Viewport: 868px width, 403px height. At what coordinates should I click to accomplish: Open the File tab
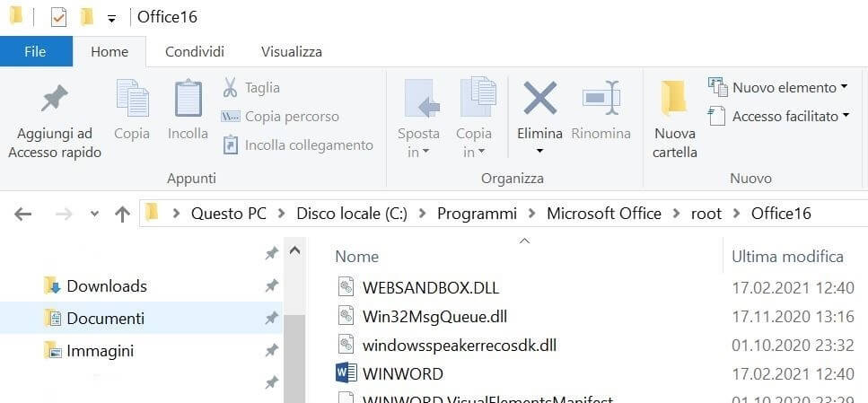35,51
